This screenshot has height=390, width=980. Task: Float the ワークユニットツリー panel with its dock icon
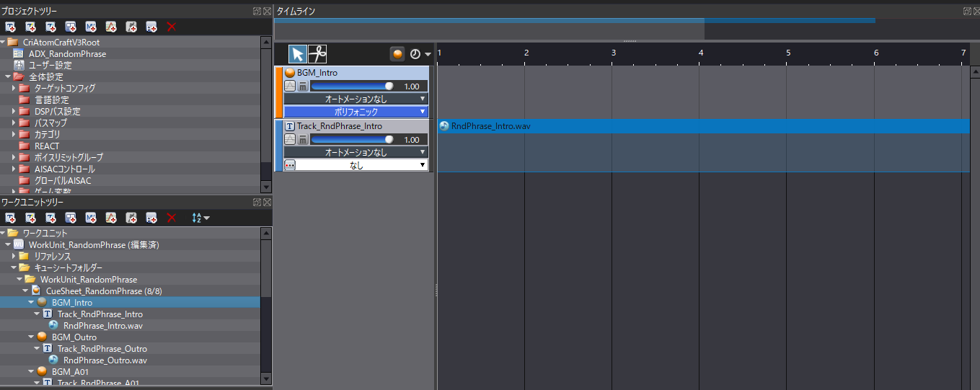pos(257,203)
